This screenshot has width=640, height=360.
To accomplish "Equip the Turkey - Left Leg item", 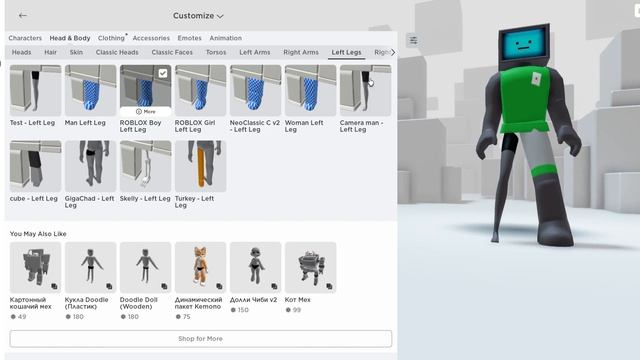I will tap(200, 166).
